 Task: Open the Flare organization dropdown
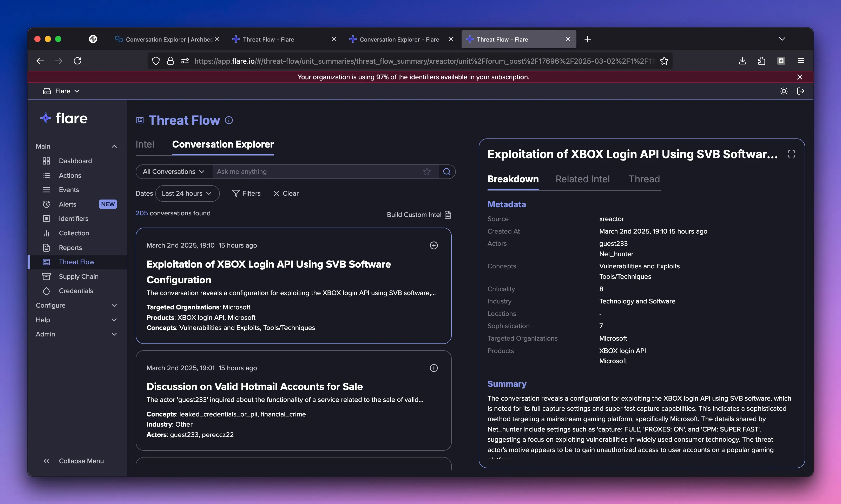(62, 91)
